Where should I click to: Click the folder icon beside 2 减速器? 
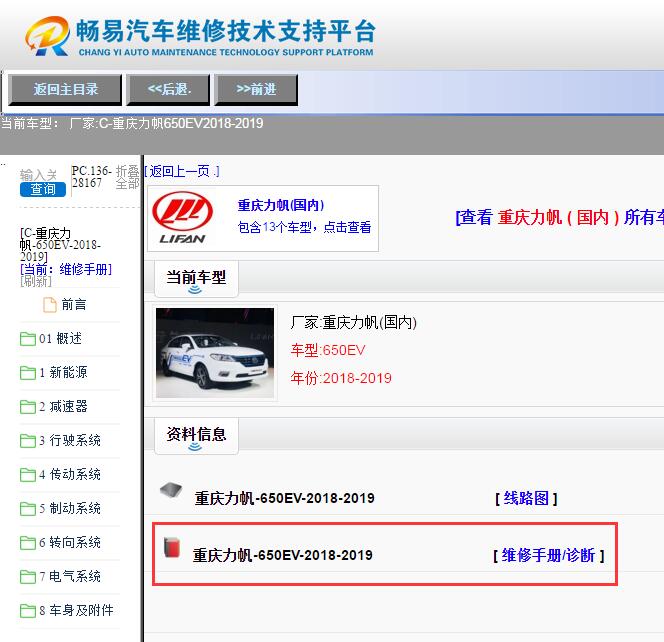pos(28,407)
